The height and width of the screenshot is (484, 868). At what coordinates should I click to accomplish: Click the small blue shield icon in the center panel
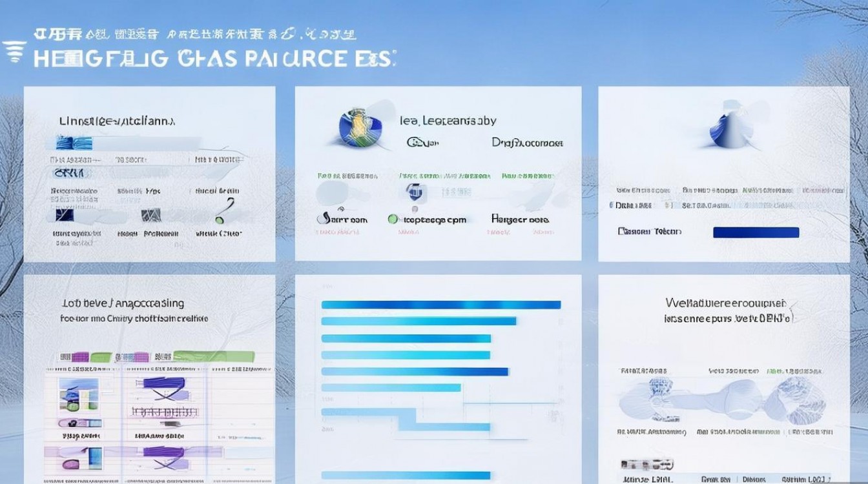pyautogui.click(x=413, y=191)
